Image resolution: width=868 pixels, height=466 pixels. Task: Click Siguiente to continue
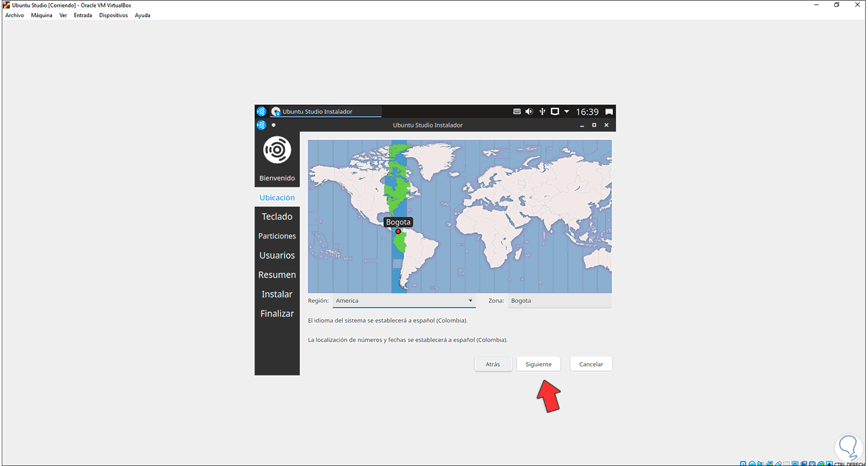tap(539, 364)
